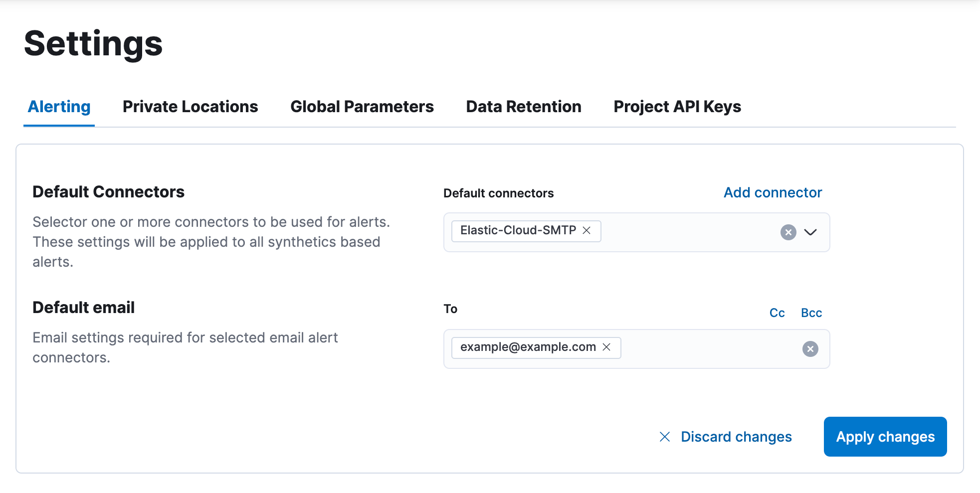Show the Bcc recipients field
This screenshot has height=493, width=980.
pos(811,313)
